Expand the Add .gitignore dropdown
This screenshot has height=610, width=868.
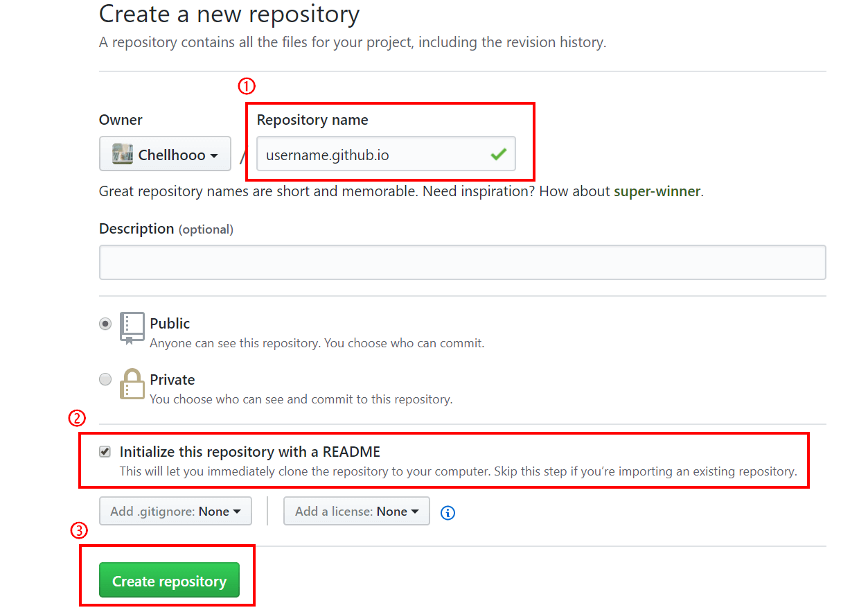tap(175, 512)
